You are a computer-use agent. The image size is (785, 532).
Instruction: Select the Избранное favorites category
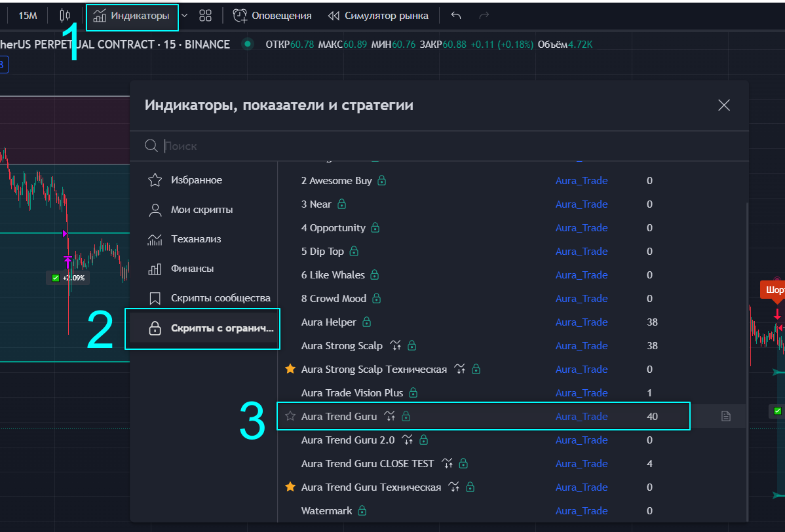[x=196, y=180]
